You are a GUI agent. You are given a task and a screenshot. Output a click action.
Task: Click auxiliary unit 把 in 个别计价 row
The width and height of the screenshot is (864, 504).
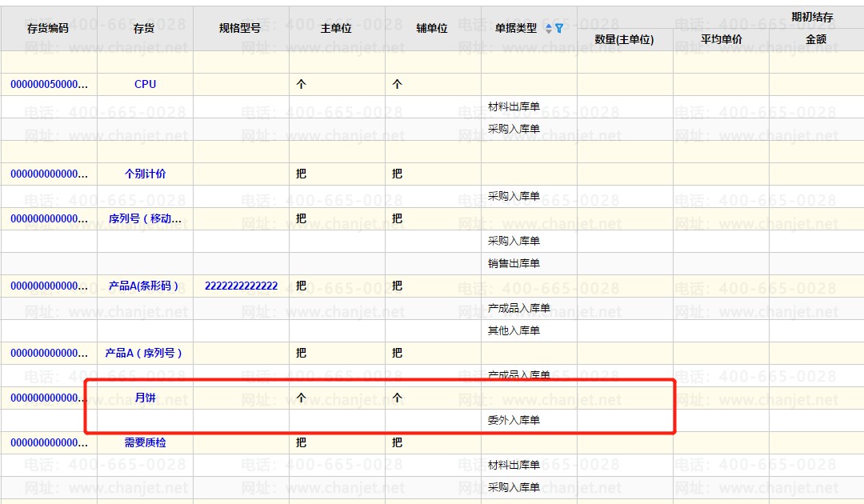[x=397, y=174]
